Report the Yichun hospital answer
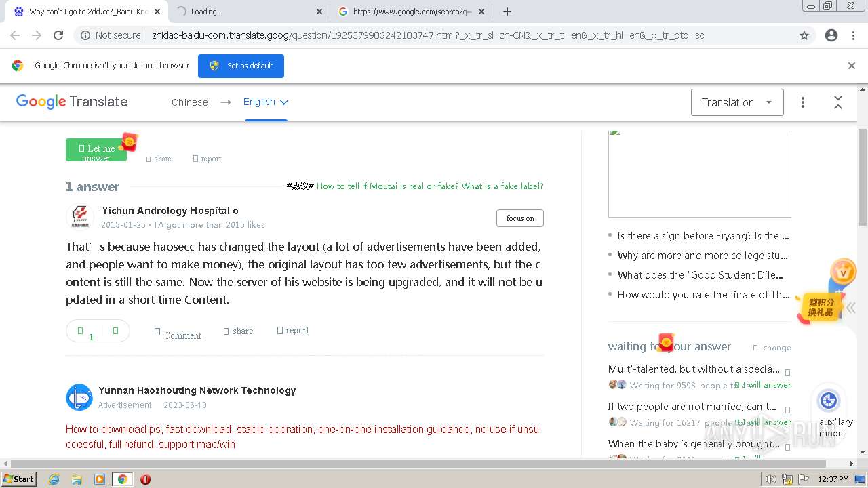 point(293,331)
